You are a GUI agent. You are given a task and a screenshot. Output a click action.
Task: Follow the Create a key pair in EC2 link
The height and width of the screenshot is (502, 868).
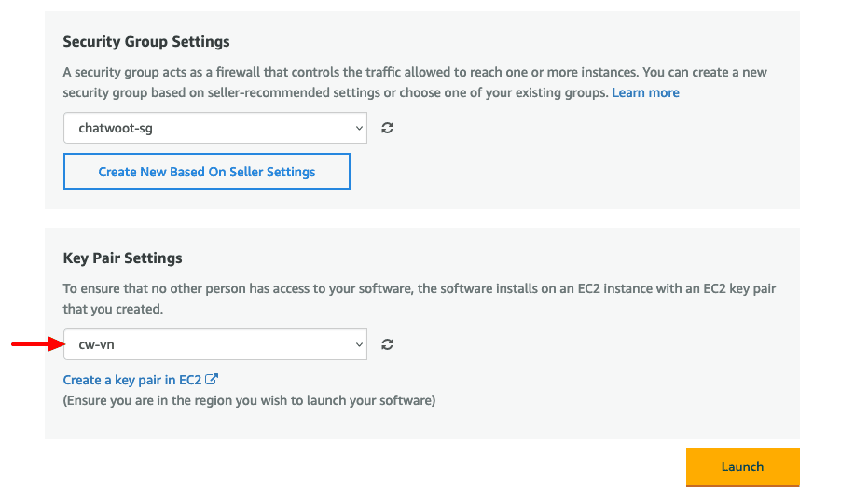(132, 380)
